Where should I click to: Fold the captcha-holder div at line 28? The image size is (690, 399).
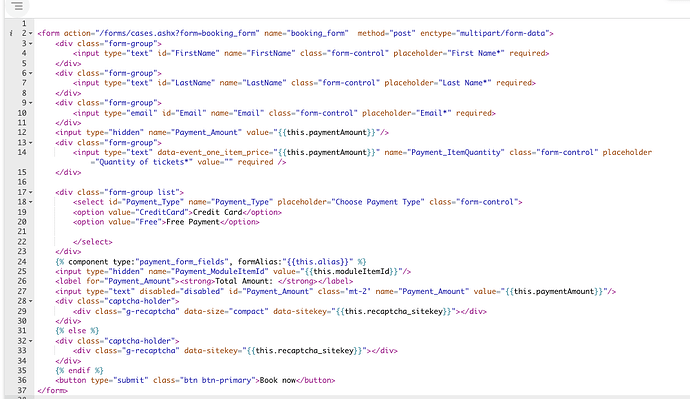point(31,301)
